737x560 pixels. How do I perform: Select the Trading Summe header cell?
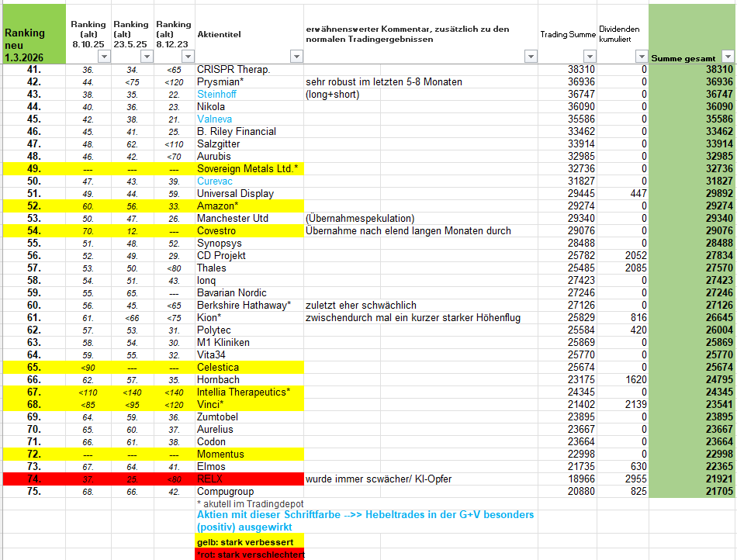[x=568, y=34]
